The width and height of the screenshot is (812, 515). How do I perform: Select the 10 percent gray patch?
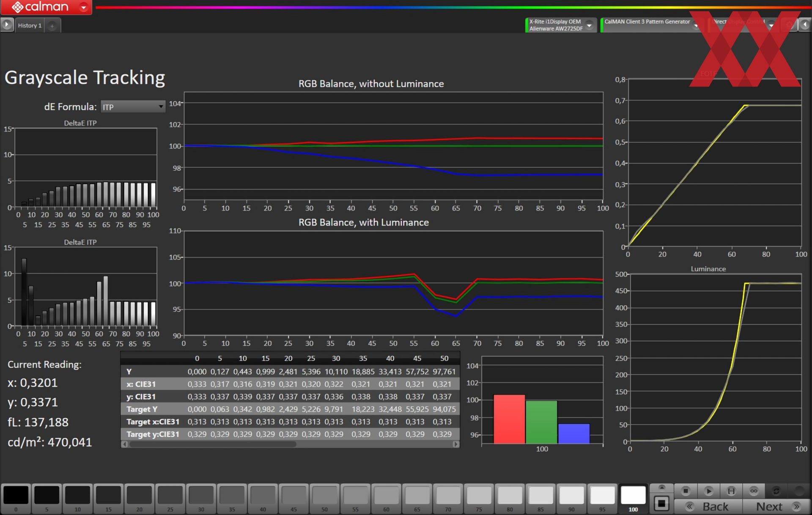pyautogui.click(x=78, y=498)
